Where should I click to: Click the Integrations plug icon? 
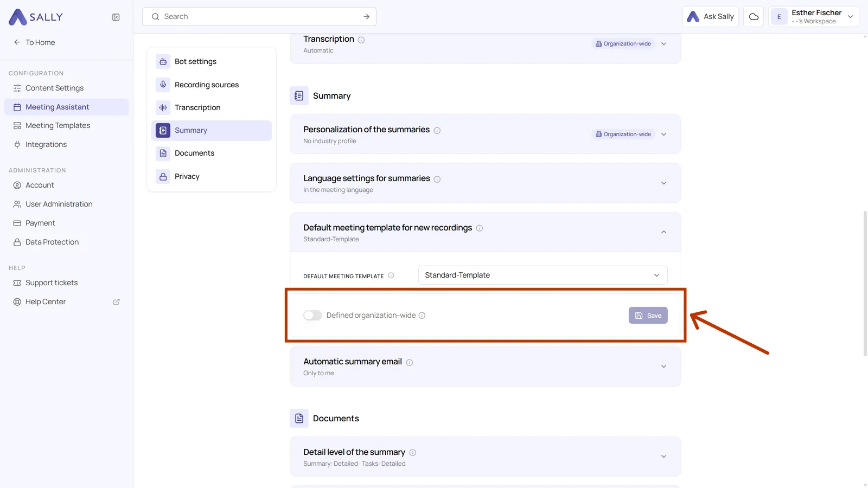click(x=17, y=145)
